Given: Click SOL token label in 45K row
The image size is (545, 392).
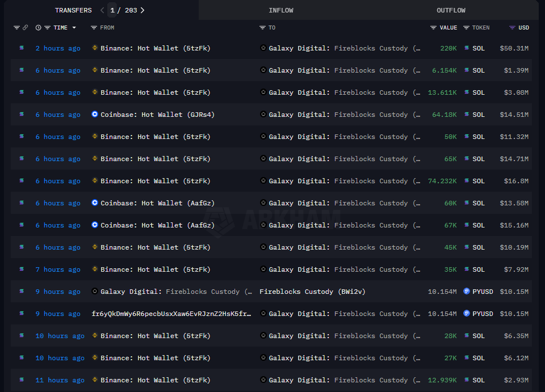Looking at the screenshot, I should point(479,247).
